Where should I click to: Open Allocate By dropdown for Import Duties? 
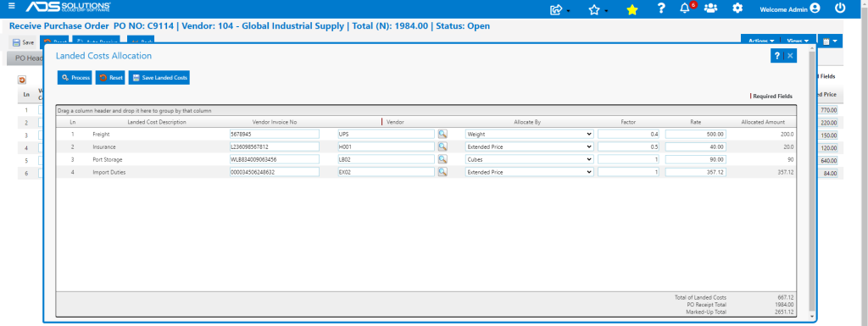point(529,172)
